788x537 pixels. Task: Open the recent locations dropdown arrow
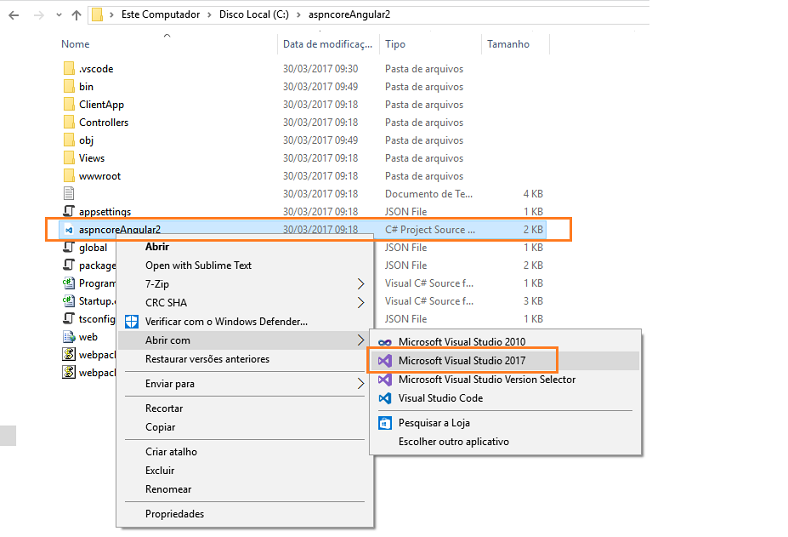pyautogui.click(x=59, y=15)
